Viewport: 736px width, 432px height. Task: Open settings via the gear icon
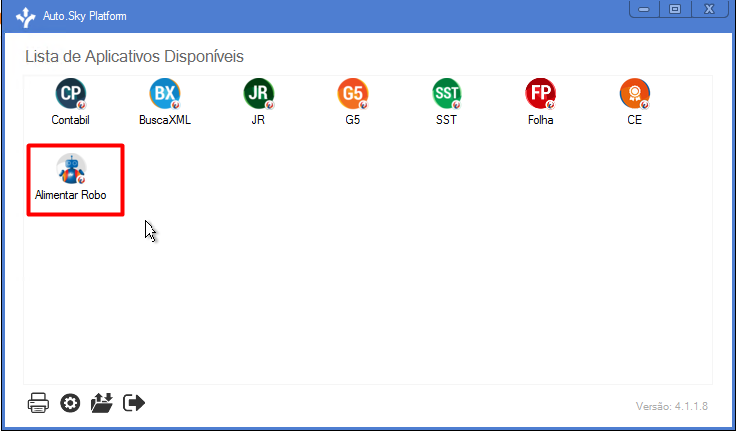click(70, 403)
